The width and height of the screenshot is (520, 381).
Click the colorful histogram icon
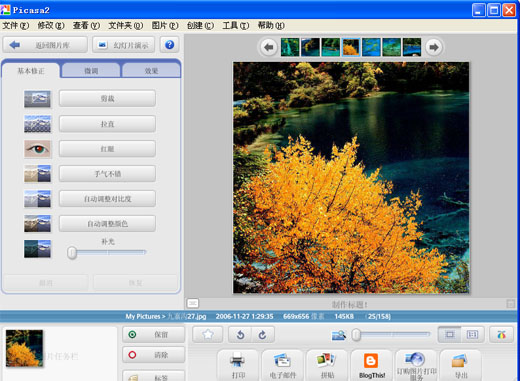click(x=502, y=334)
